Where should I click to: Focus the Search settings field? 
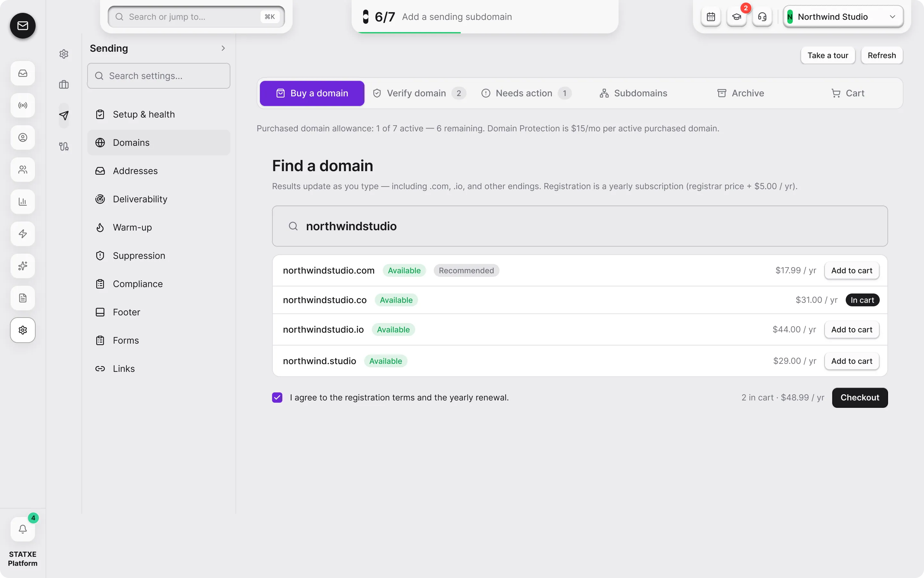coord(158,76)
